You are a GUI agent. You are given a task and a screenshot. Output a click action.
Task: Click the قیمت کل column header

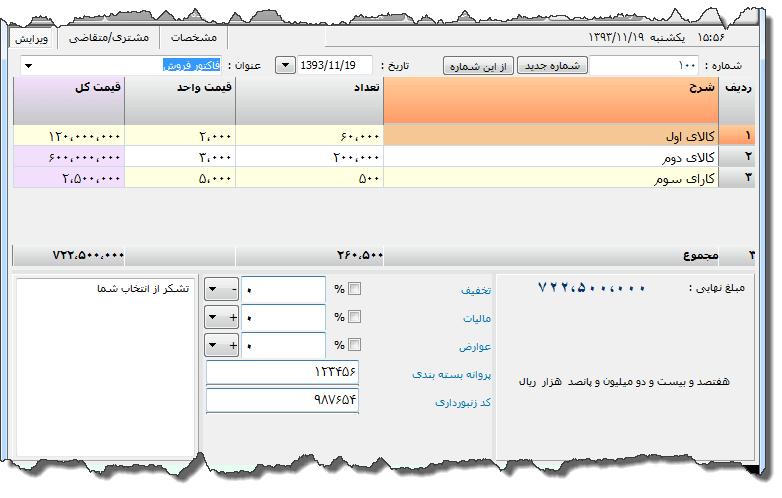click(x=69, y=101)
